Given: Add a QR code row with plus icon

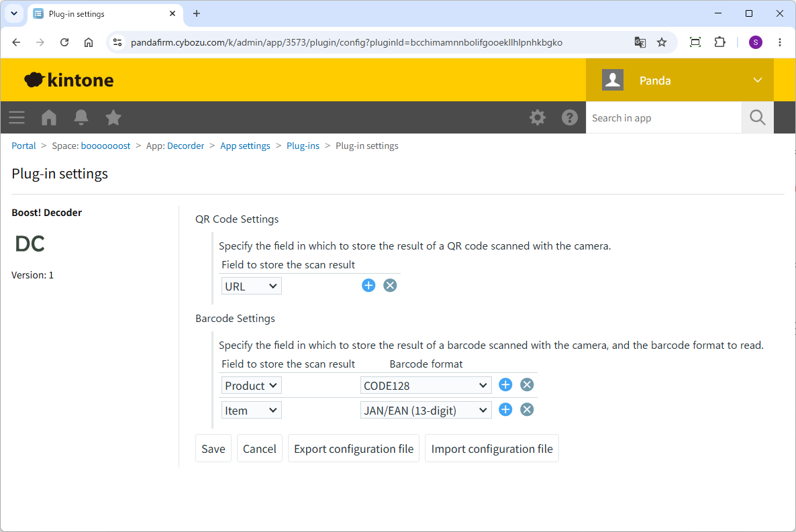Looking at the screenshot, I should 368,285.
